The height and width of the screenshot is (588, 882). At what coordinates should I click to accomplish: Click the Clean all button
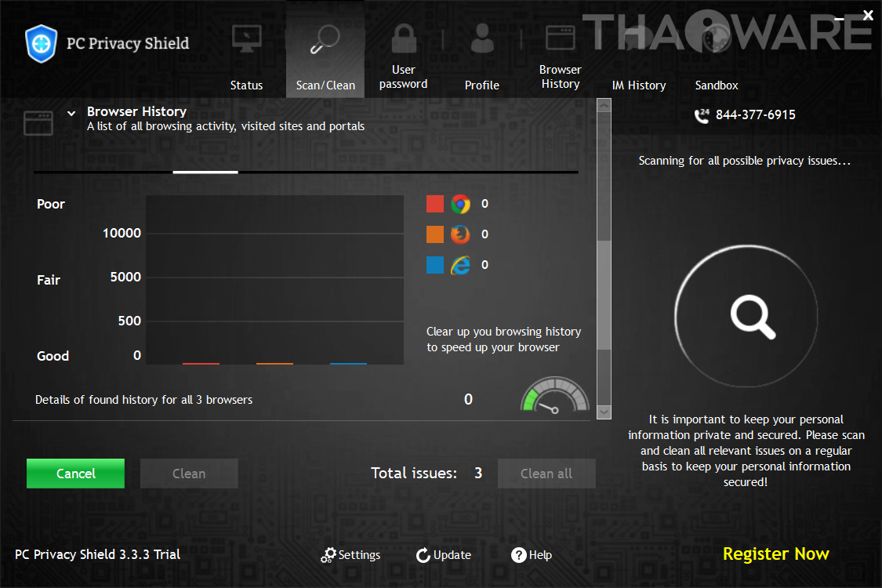[x=546, y=474]
